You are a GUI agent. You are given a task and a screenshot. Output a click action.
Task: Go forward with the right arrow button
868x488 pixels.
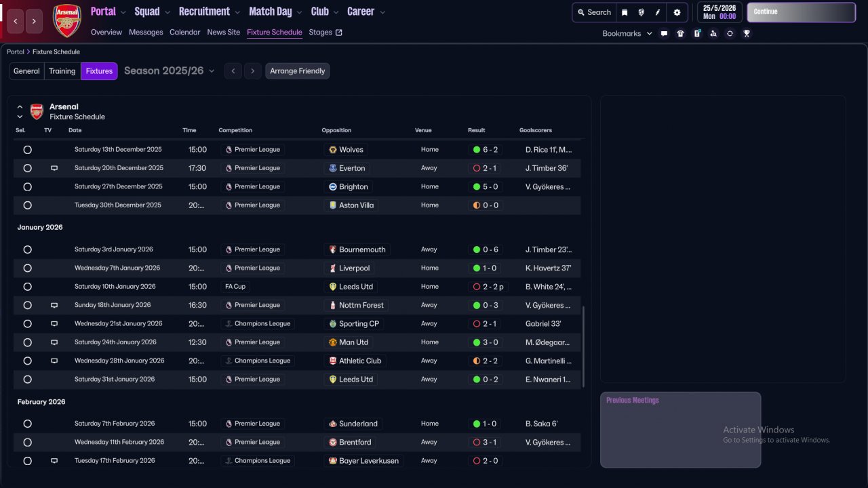tap(35, 21)
